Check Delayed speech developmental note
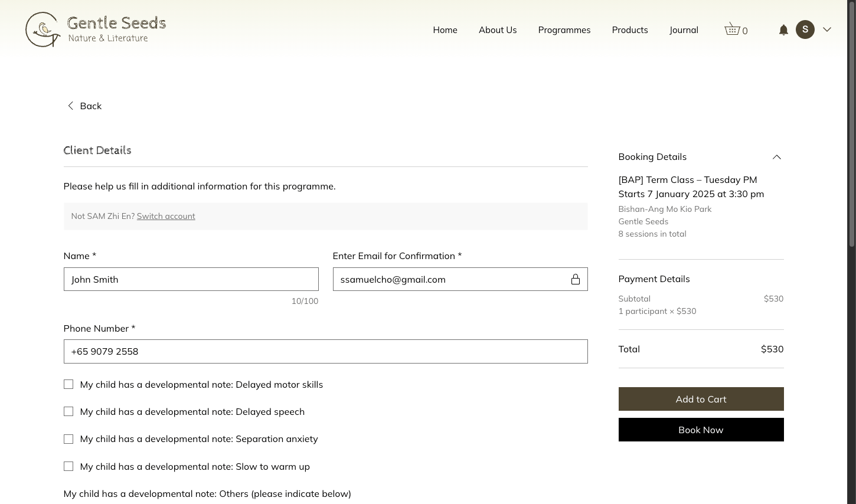Image resolution: width=856 pixels, height=504 pixels. (x=68, y=411)
